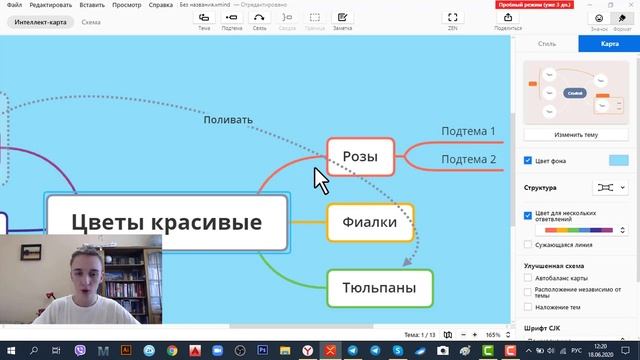This screenshot has width=640, height=360.
Task: Open the zoom percentage stepper
Action: [508, 335]
